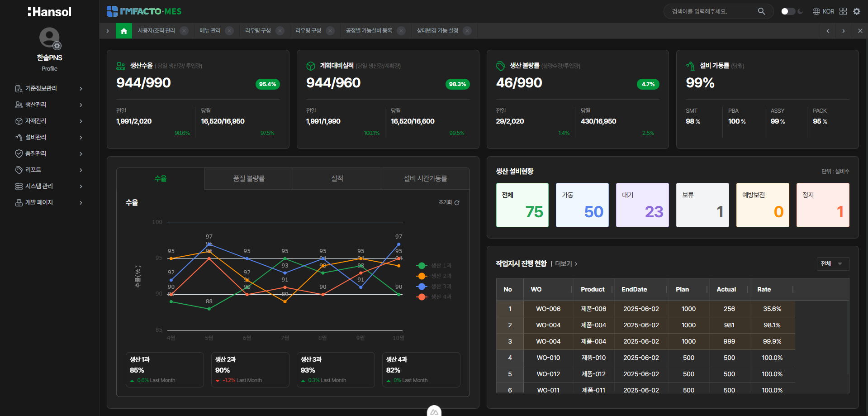868x416 pixels.
Task: Open the 전체 filter dropdown
Action: 833,264
